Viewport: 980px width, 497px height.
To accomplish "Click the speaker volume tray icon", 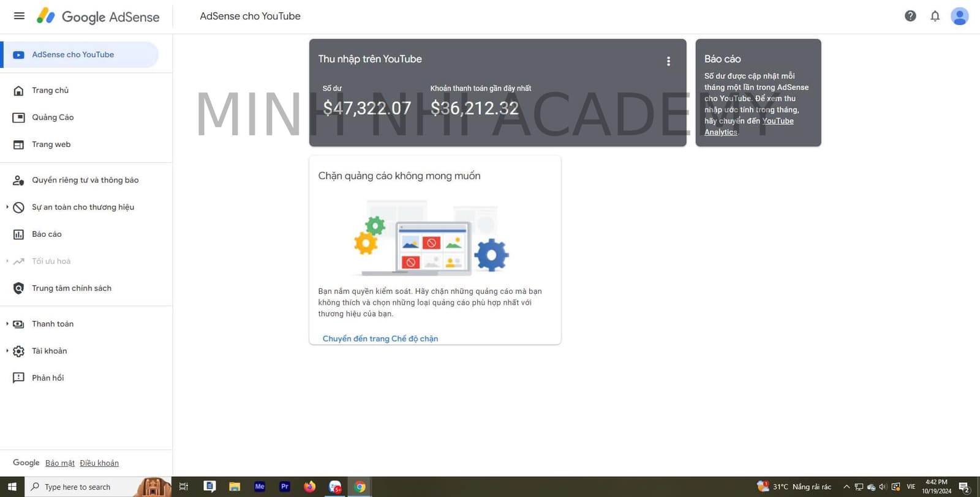I will point(883,487).
